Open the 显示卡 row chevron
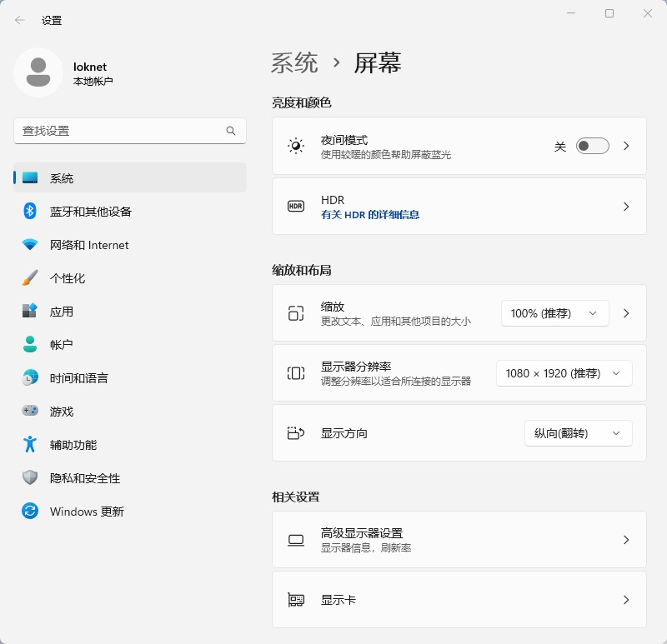Screen dimensions: 667x644 click(626, 600)
